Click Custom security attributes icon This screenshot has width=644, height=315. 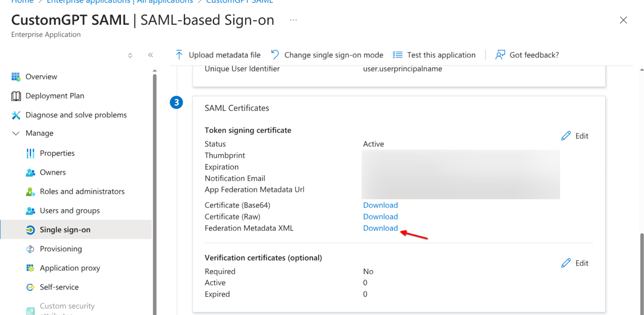(30, 311)
